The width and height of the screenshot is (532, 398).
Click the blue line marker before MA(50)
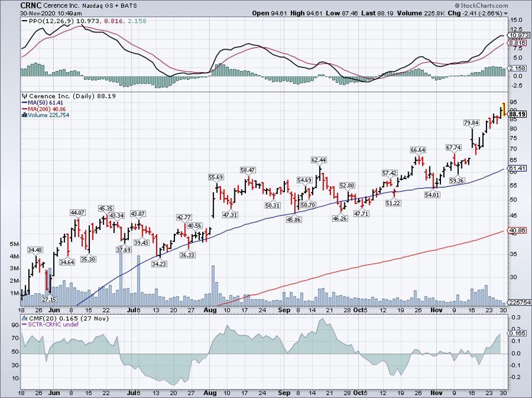[24, 103]
